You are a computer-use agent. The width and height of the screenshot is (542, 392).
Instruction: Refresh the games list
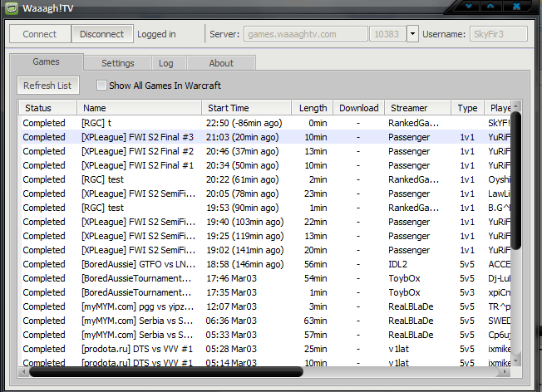click(47, 86)
